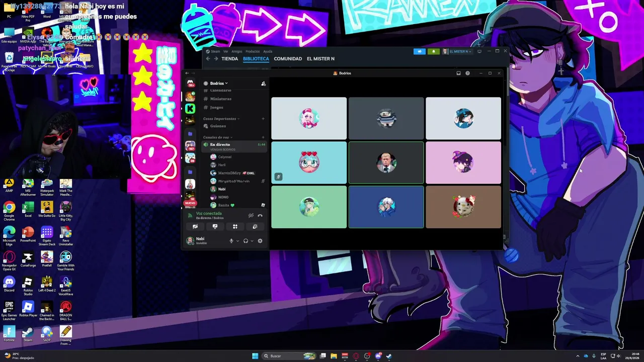Select Epic Games Launcher desktop shortcut
644x362 pixels.
(9, 310)
